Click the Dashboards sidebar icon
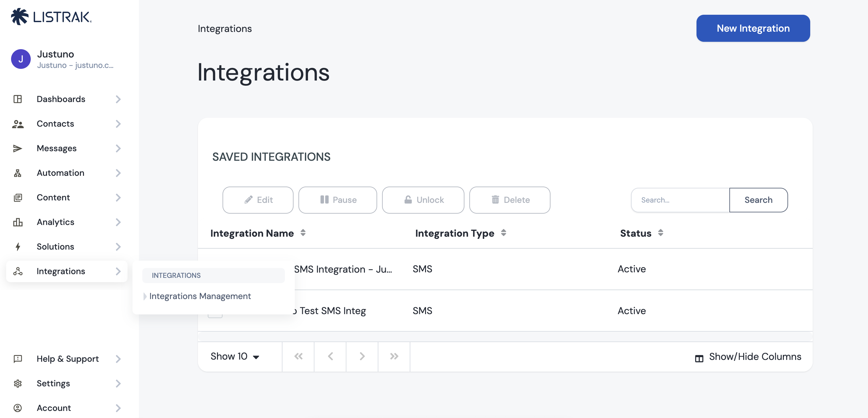Screen dimensions: 868x418 (x=18, y=99)
